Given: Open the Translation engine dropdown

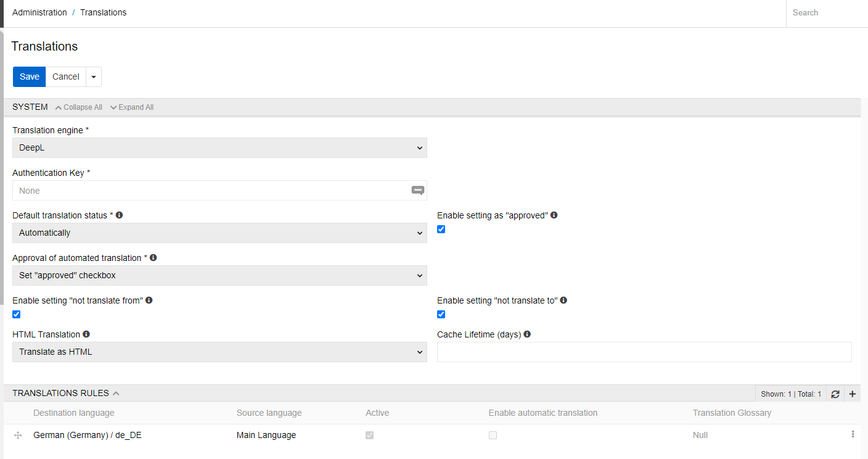Looking at the screenshot, I should pyautogui.click(x=219, y=147).
